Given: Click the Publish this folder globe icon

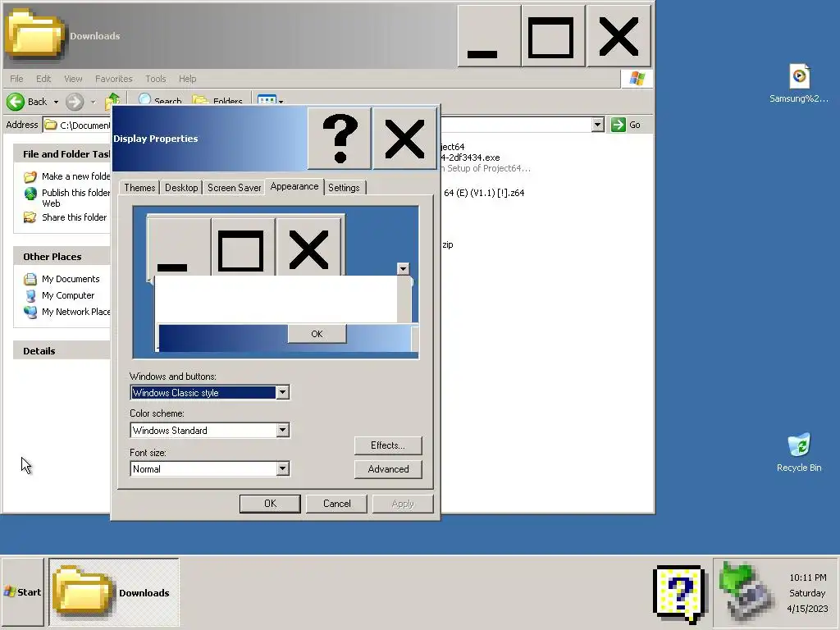Looking at the screenshot, I should (x=30, y=194).
